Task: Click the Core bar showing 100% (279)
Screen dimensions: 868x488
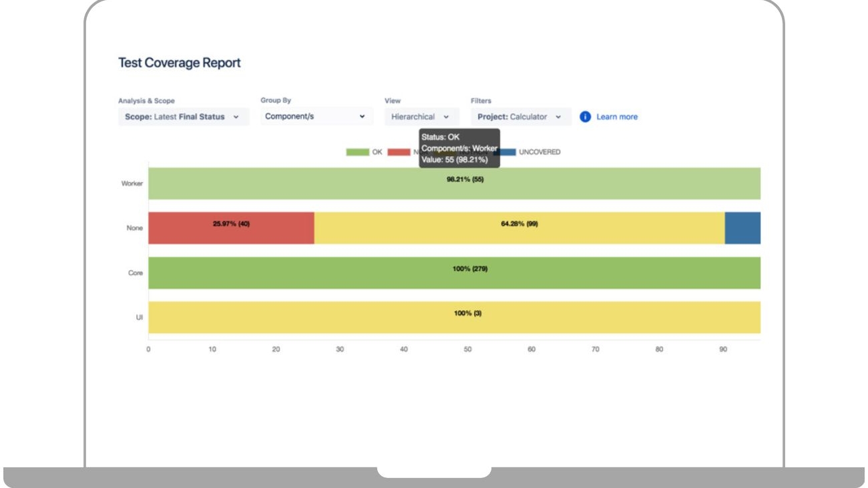Action: 454,273
